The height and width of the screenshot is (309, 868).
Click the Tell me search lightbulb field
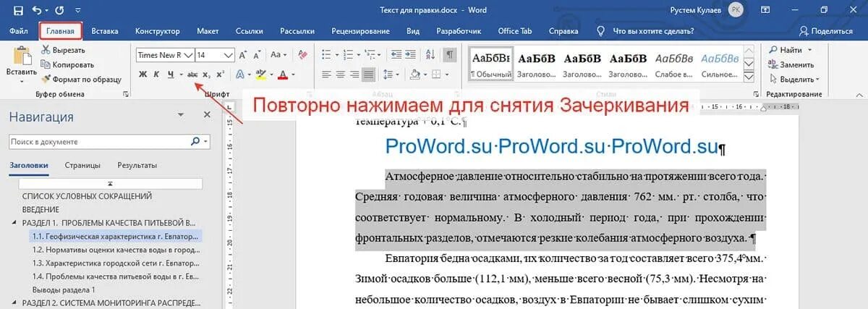(x=644, y=31)
